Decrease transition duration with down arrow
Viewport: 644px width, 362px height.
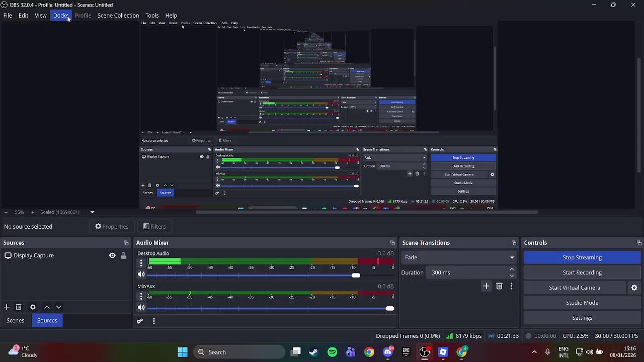(x=512, y=276)
